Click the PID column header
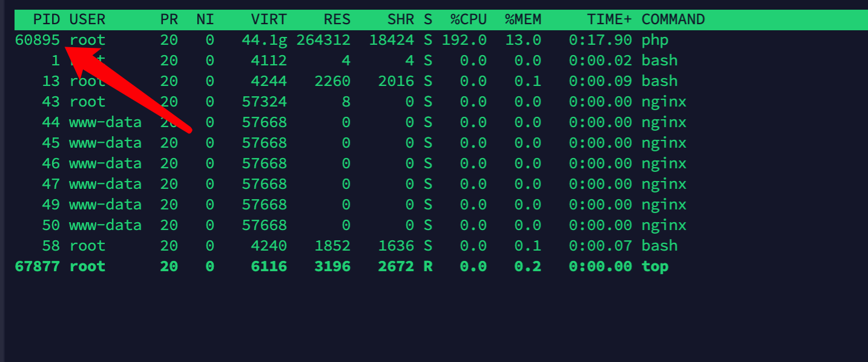This screenshot has width=868, height=362. click(46, 19)
